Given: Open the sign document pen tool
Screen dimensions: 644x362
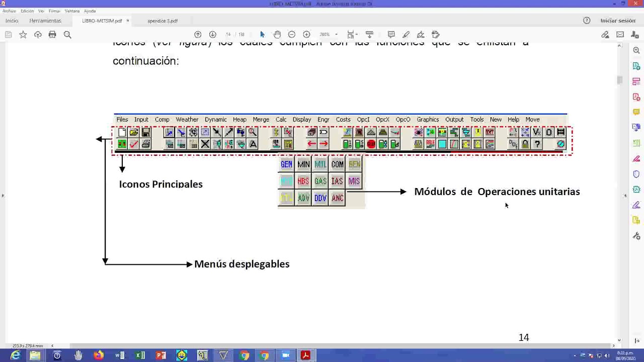Looking at the screenshot, I should coord(421,34).
